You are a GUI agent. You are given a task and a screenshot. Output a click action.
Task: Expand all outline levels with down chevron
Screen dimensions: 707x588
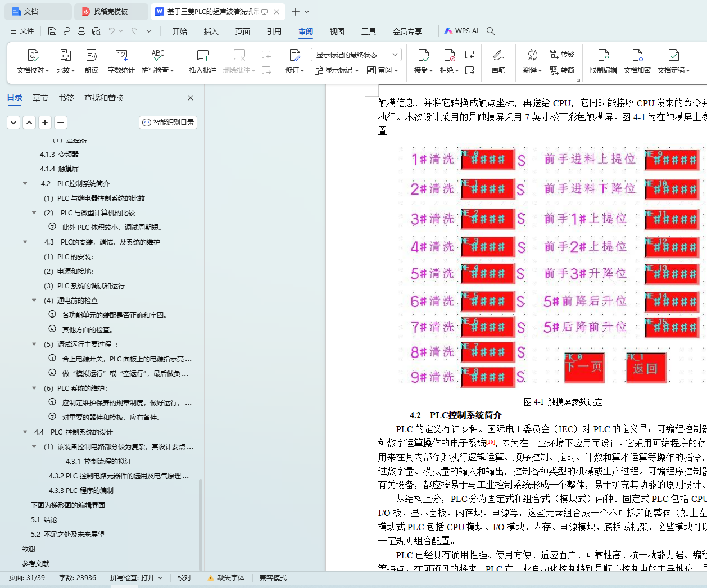(13, 122)
